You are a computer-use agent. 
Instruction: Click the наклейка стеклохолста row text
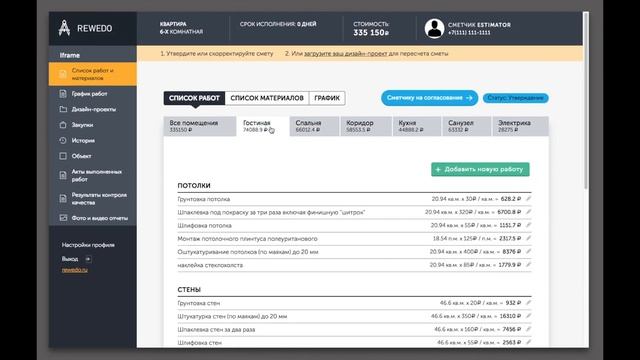pyautogui.click(x=210, y=265)
